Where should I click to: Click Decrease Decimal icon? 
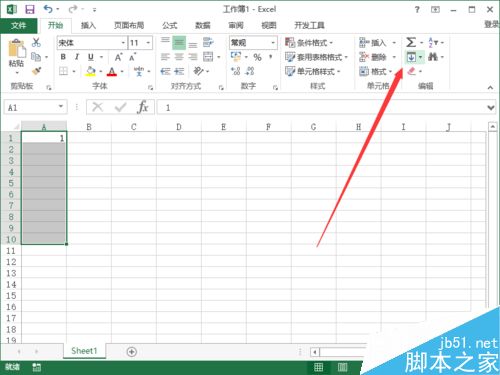(250, 71)
